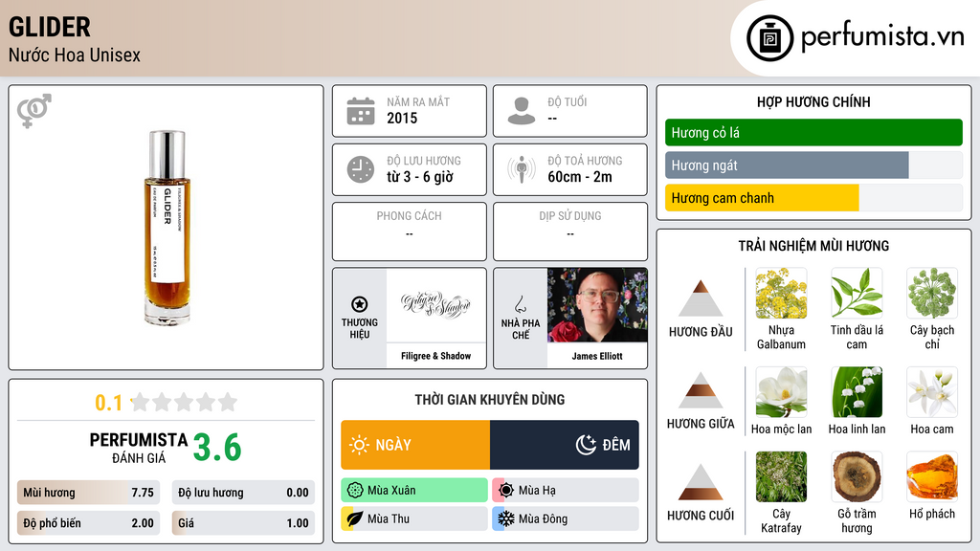This screenshot has height=551, width=980.
Task: Click the Cây Katrafay note image
Action: (781, 477)
